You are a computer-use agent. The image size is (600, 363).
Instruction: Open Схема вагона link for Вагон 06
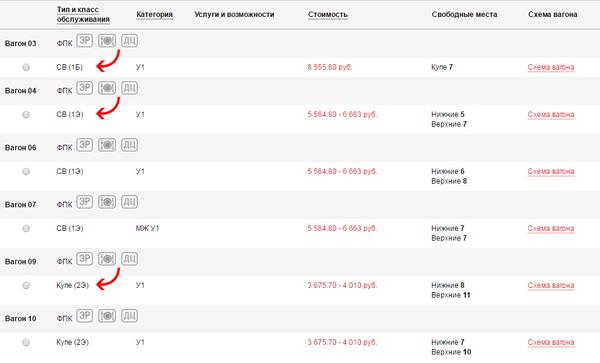(551, 172)
